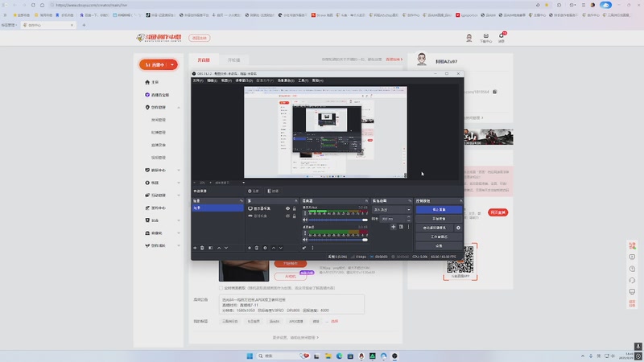
Task: Open the virtual camera settings gear
Action: pyautogui.click(x=458, y=228)
